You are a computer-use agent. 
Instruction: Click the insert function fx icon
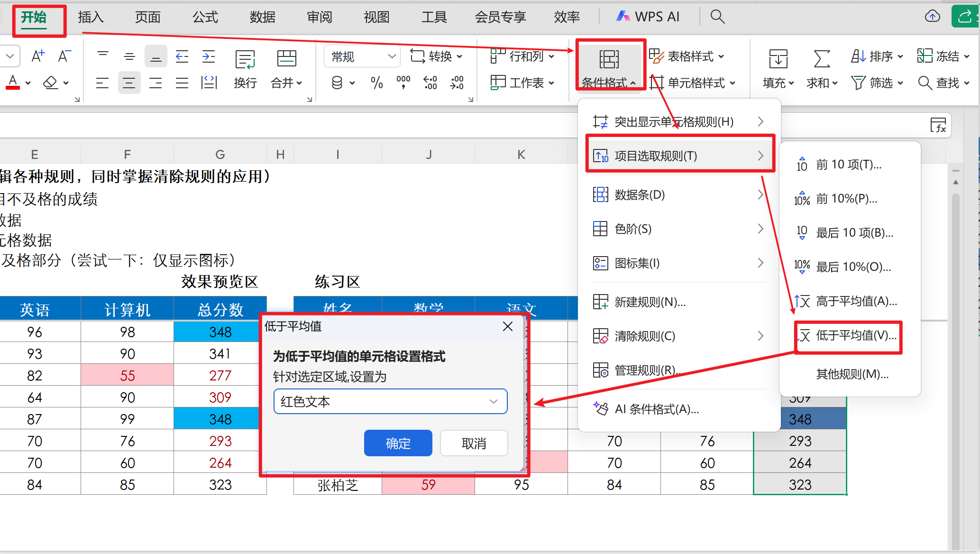tap(938, 126)
